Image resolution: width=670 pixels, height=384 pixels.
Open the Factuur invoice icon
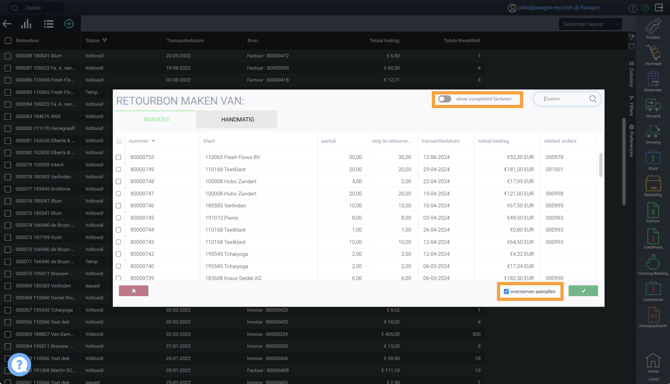pos(652,211)
